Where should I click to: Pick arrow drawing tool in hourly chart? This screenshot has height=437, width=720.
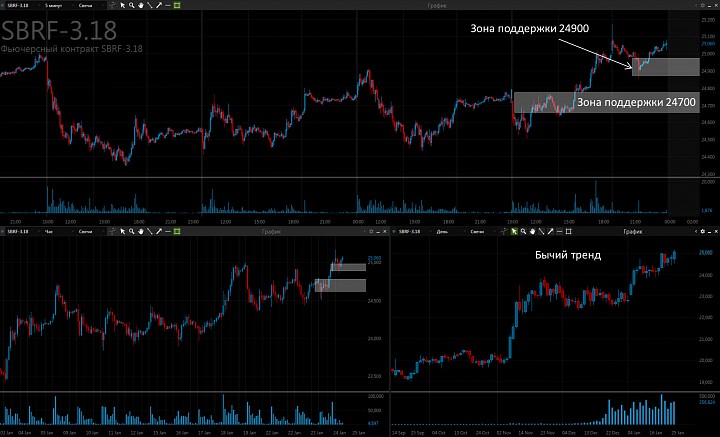click(159, 231)
